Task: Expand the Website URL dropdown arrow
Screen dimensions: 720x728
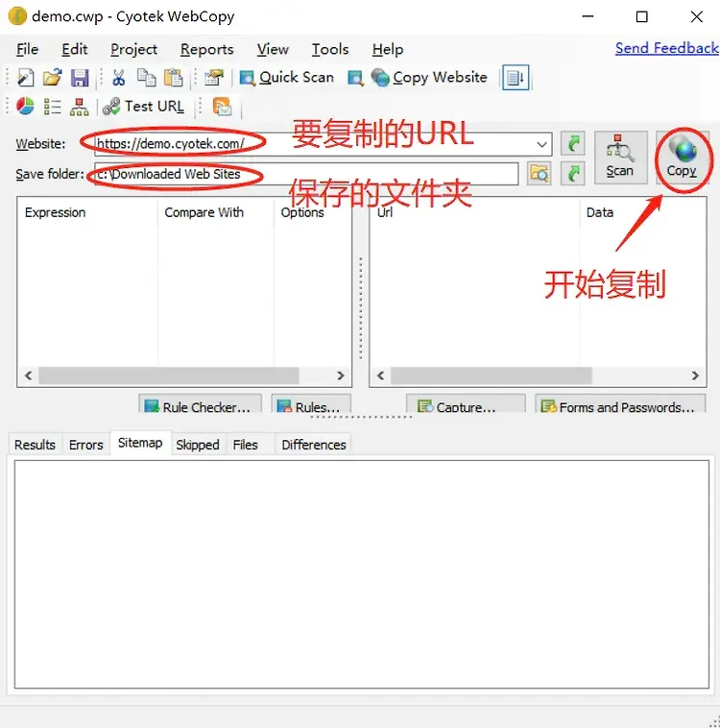Action: click(541, 144)
